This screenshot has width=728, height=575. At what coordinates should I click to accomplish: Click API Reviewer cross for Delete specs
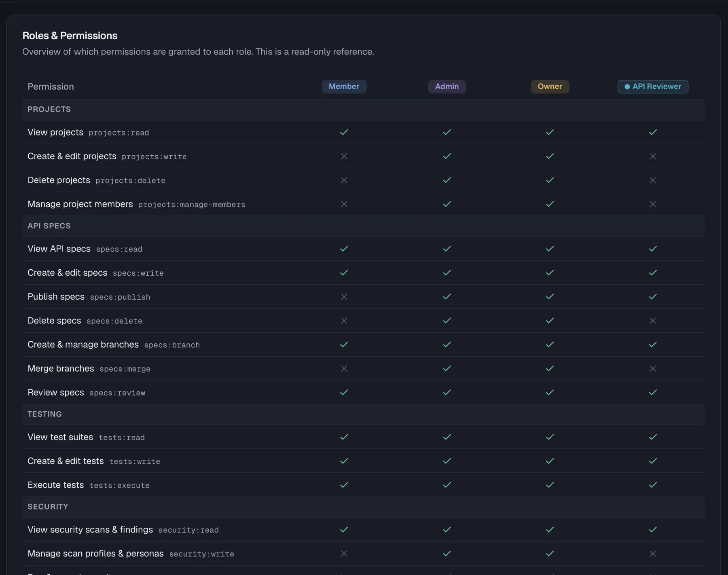(653, 321)
